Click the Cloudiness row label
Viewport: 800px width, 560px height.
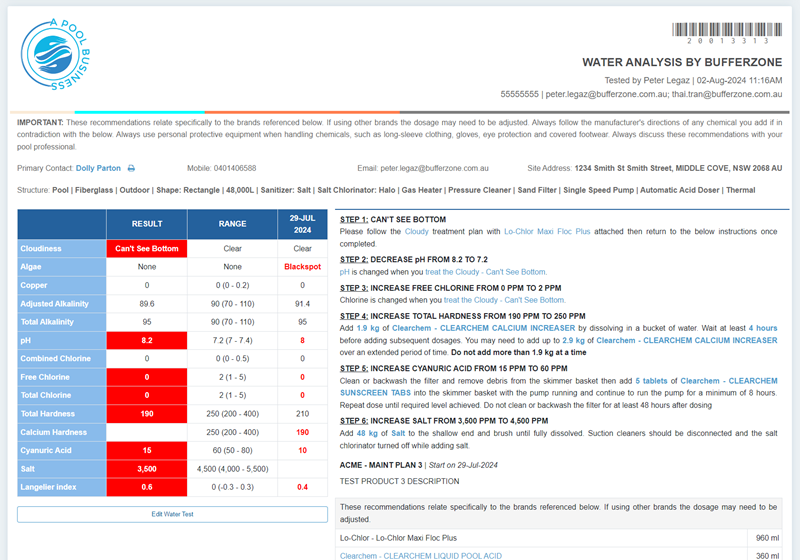[62, 249]
